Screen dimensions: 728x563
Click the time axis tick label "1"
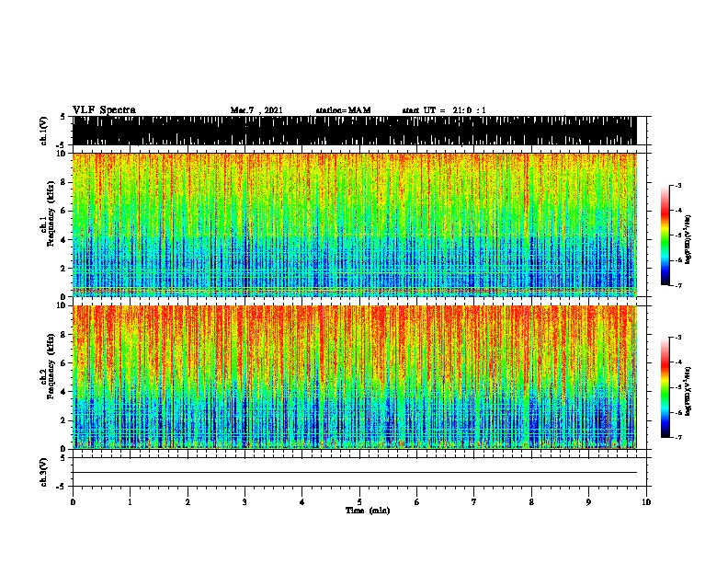(130, 502)
